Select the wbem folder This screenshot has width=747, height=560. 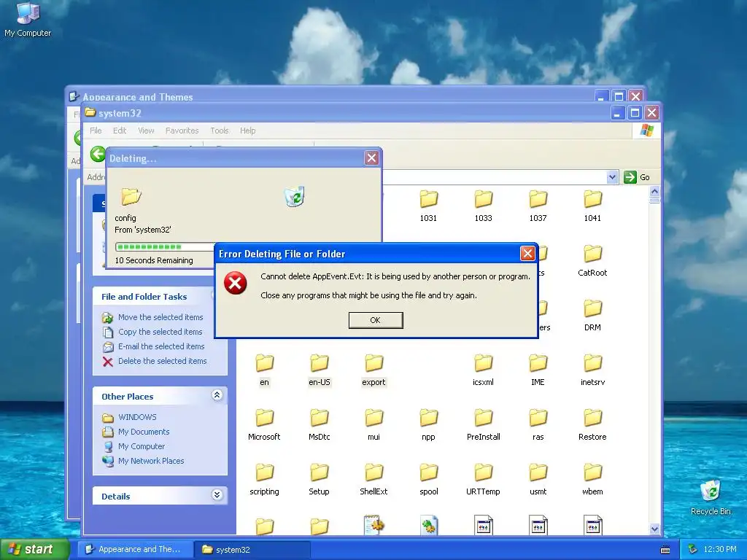pos(592,480)
